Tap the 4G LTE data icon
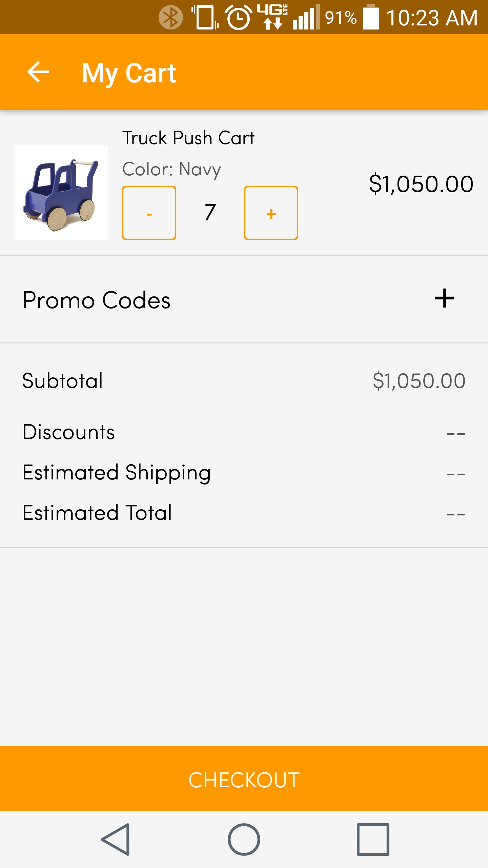488x868 pixels. point(272,17)
